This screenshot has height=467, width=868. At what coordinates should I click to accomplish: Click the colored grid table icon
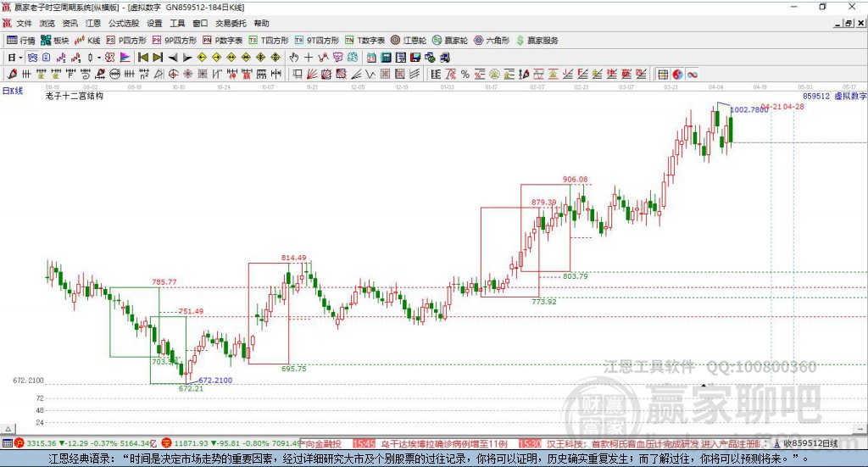663,74
